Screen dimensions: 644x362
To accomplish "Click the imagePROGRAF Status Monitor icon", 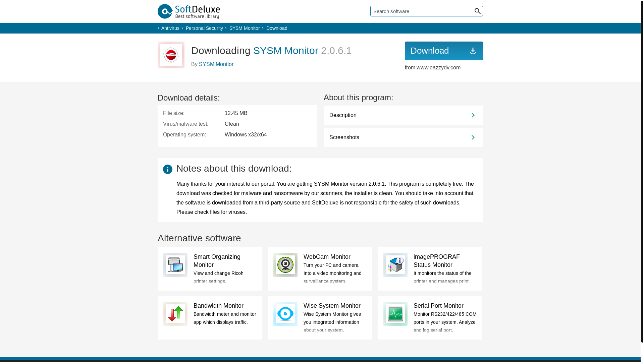I will (395, 265).
